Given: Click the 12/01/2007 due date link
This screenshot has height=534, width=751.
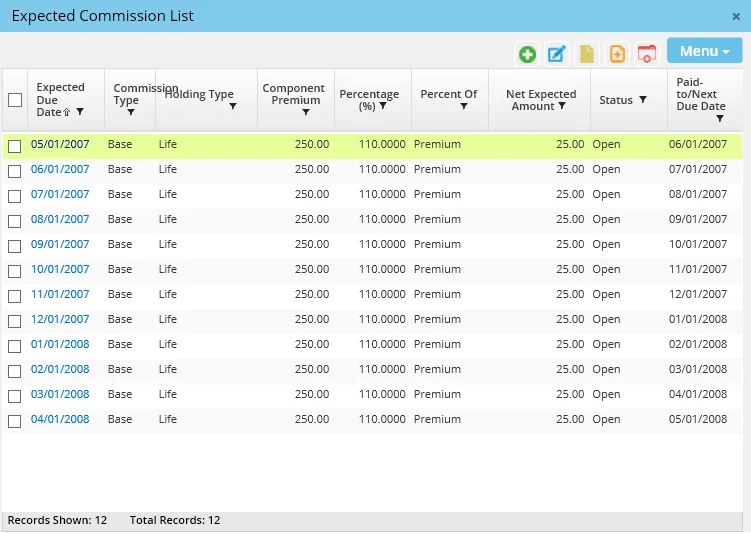Looking at the screenshot, I should click(x=60, y=320).
